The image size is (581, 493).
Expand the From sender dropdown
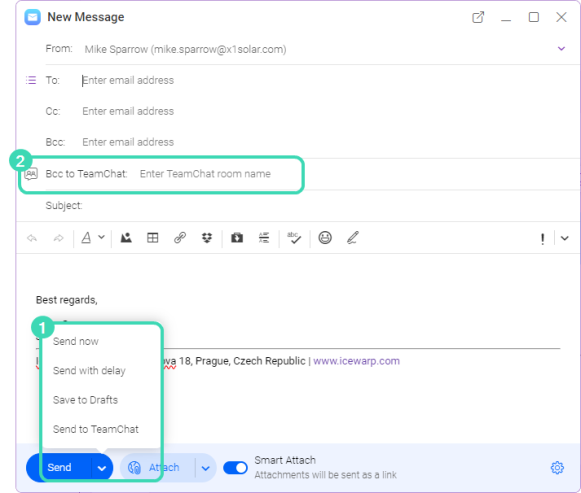coord(561,49)
